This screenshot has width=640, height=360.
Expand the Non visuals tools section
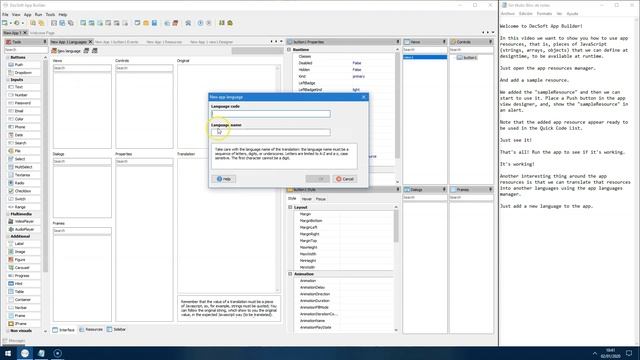coord(8,331)
